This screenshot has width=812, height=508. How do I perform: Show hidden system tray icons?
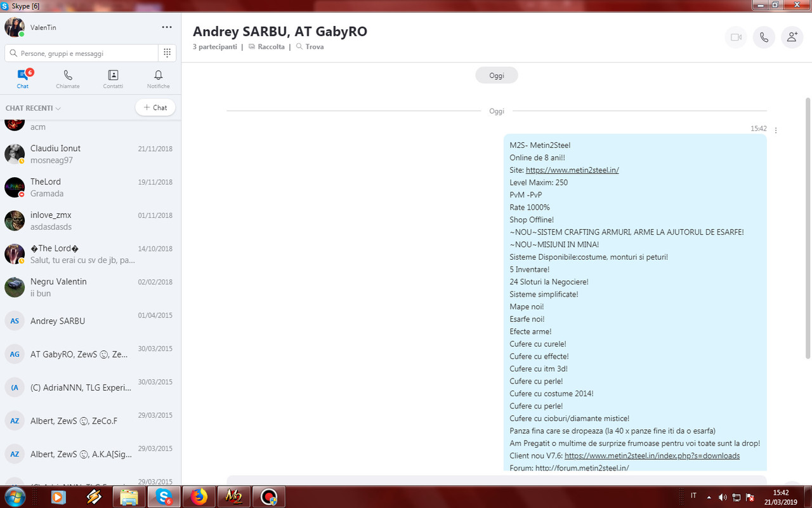point(709,497)
